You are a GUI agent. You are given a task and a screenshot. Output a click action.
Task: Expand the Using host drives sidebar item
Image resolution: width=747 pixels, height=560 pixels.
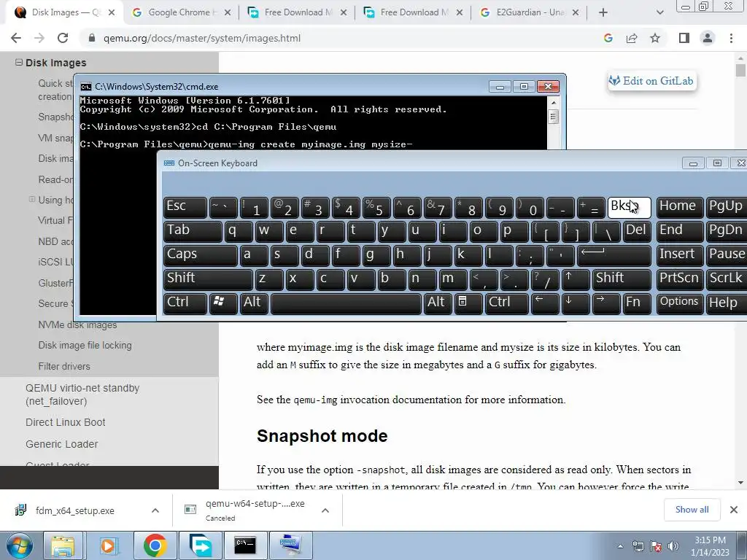pyautogui.click(x=32, y=199)
